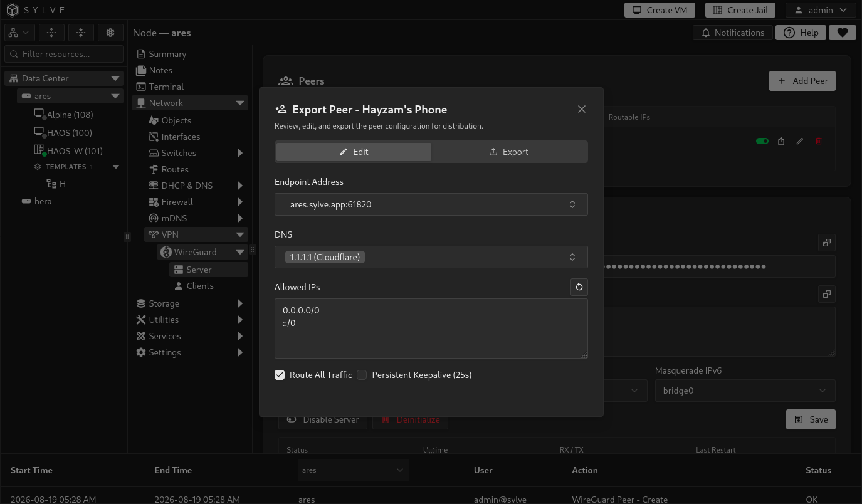Image resolution: width=862 pixels, height=504 pixels.
Task: Open the resource tree settings gear
Action: (110, 33)
